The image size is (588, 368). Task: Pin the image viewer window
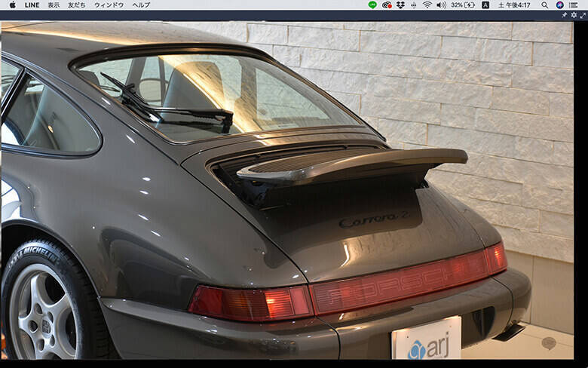coord(565,15)
